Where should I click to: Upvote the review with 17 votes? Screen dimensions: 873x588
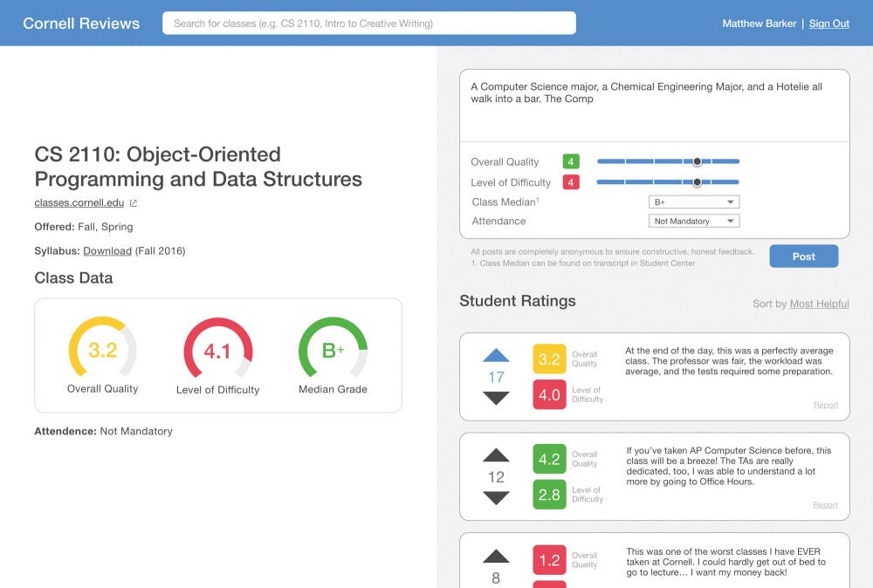(496, 355)
